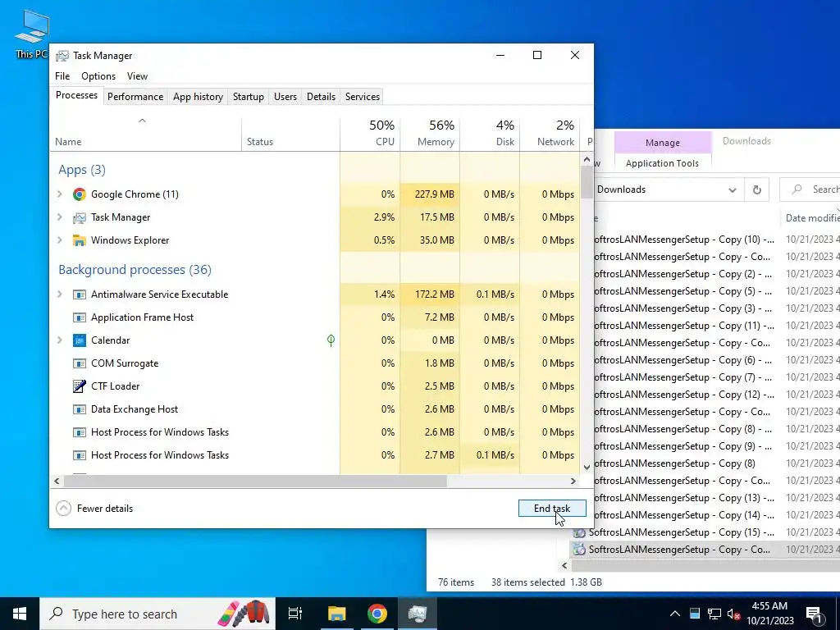Open the Downloads address bar dropdown
The image size is (840, 630).
pos(733,189)
